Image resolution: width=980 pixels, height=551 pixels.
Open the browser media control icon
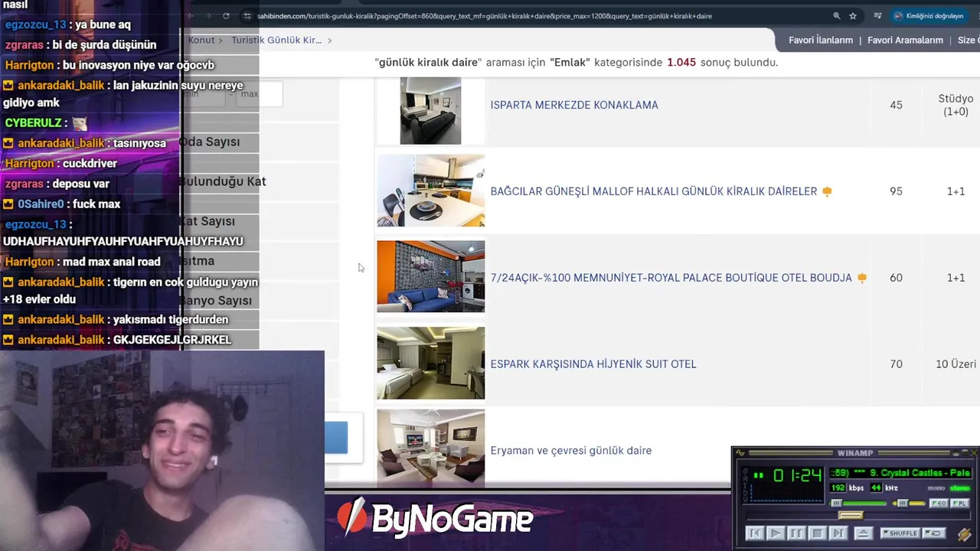click(878, 15)
